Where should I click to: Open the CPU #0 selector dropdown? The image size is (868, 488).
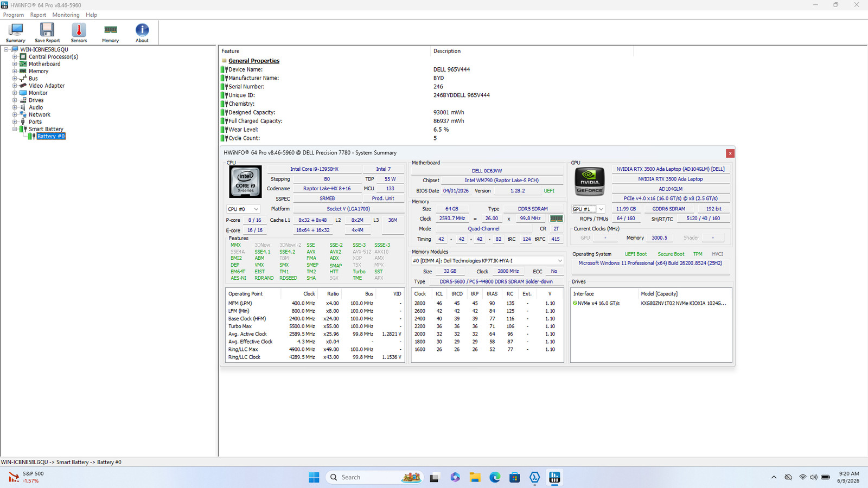click(243, 209)
